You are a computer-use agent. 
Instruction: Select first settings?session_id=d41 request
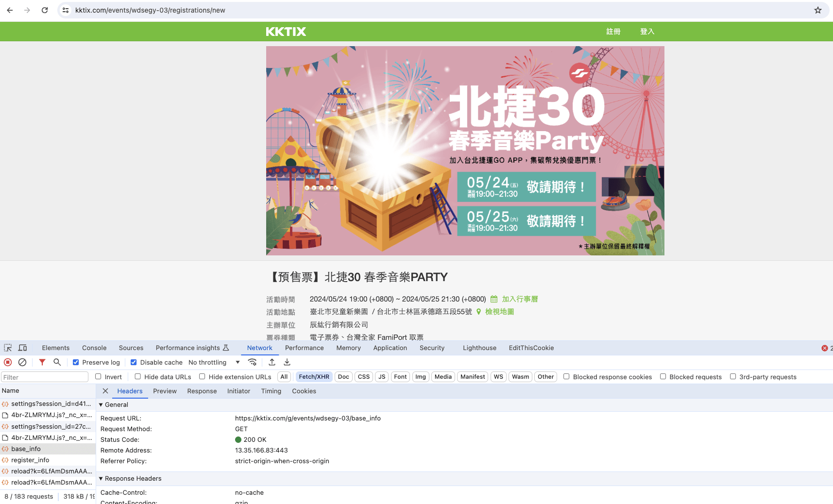48,404
